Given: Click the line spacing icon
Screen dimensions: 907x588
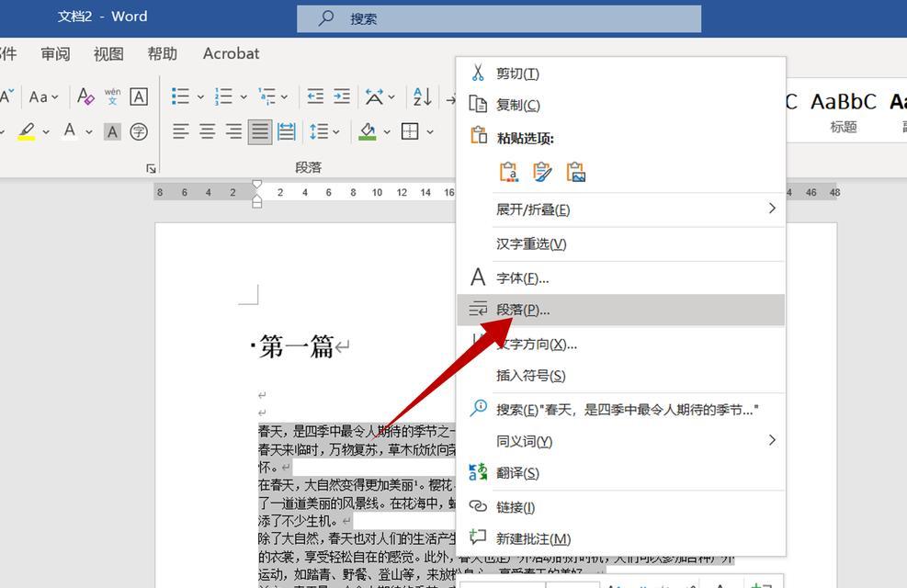Looking at the screenshot, I should (319, 131).
